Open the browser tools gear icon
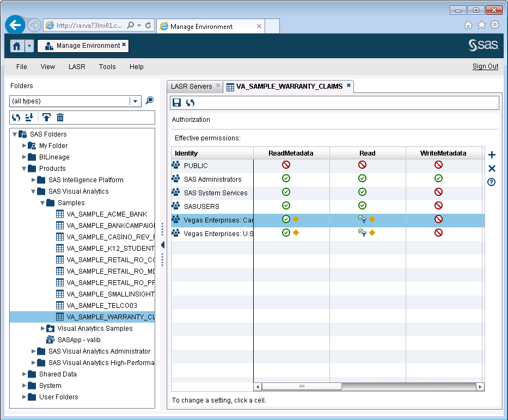This screenshot has width=508, height=420. pyautogui.click(x=495, y=24)
